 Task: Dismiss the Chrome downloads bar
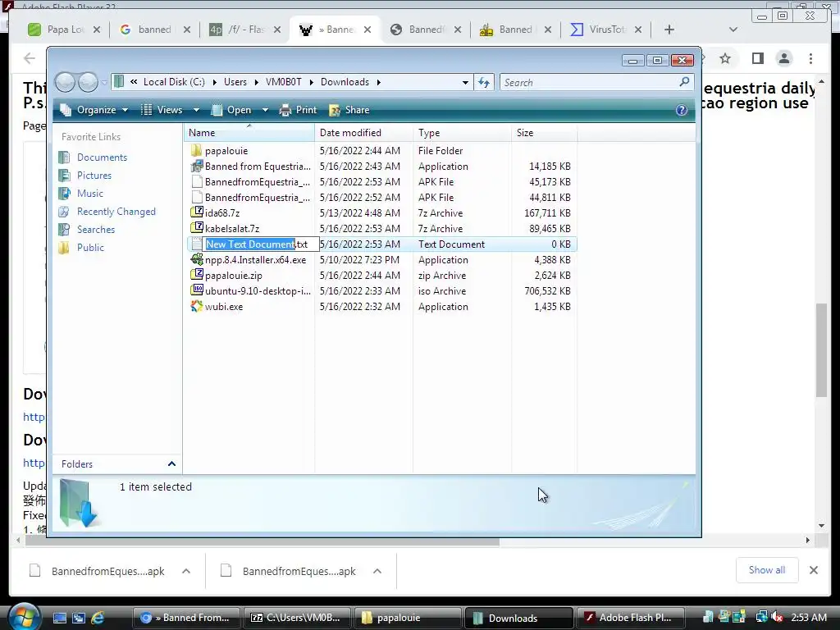pos(814,571)
